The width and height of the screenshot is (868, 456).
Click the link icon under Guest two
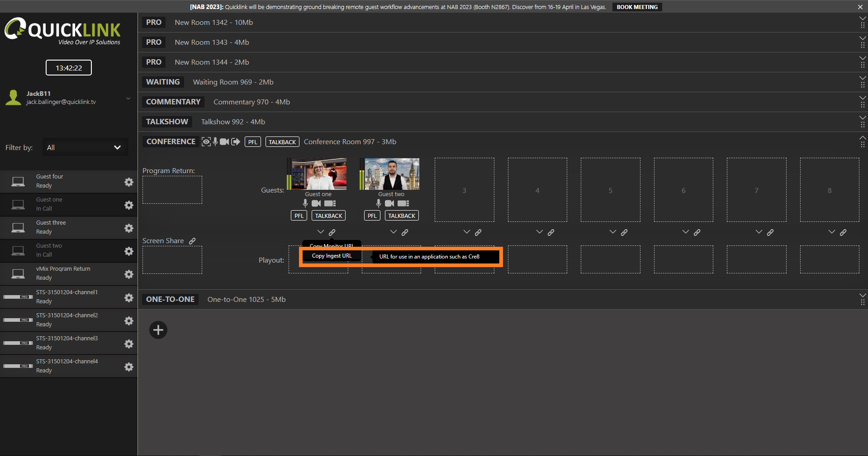[x=405, y=232]
